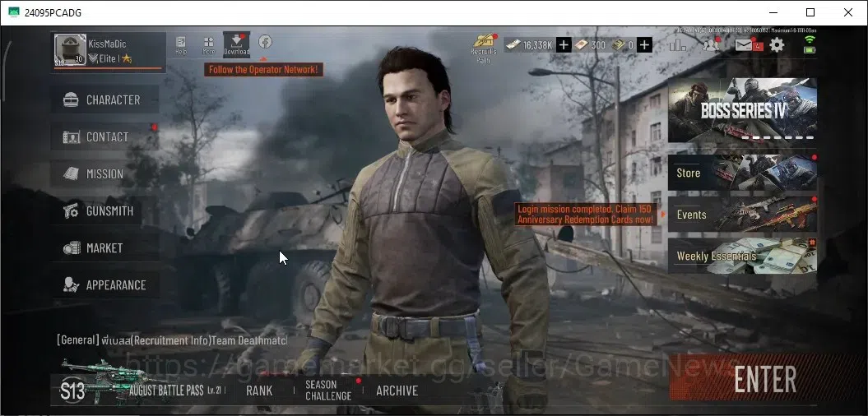Open the stats bar chart icon
The height and width of the screenshot is (416, 868).
pos(677,45)
